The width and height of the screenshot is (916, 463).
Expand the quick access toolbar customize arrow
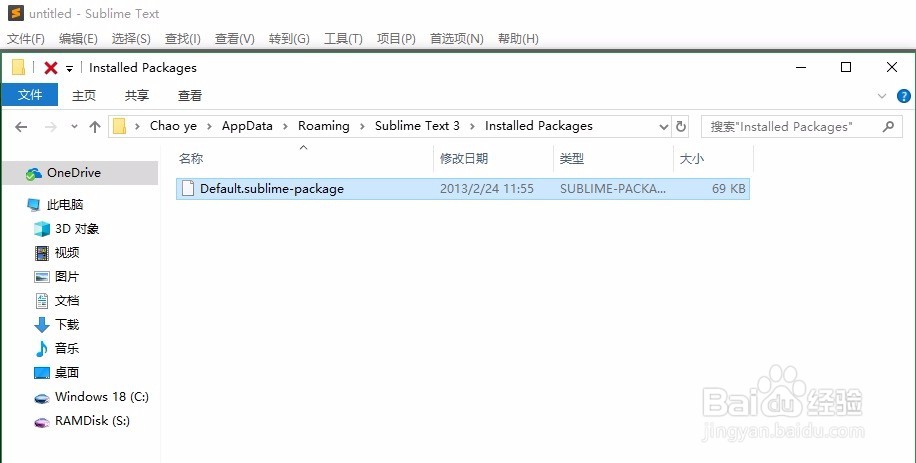69,68
